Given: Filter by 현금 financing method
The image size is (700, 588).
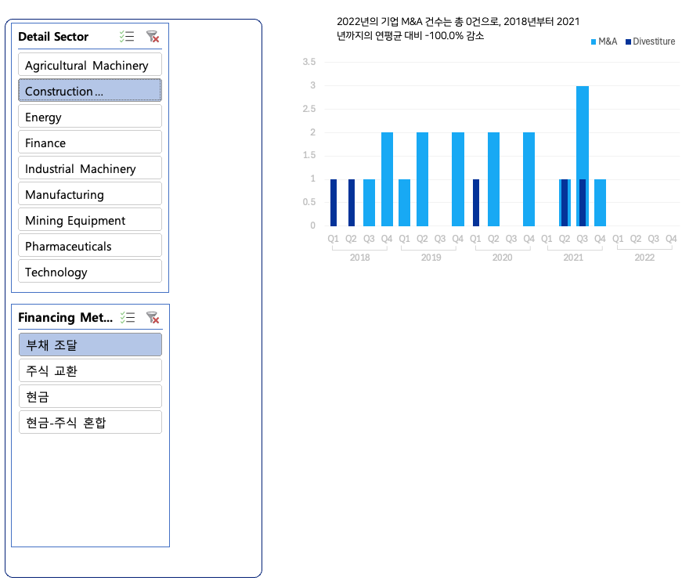Looking at the screenshot, I should 90,396.
